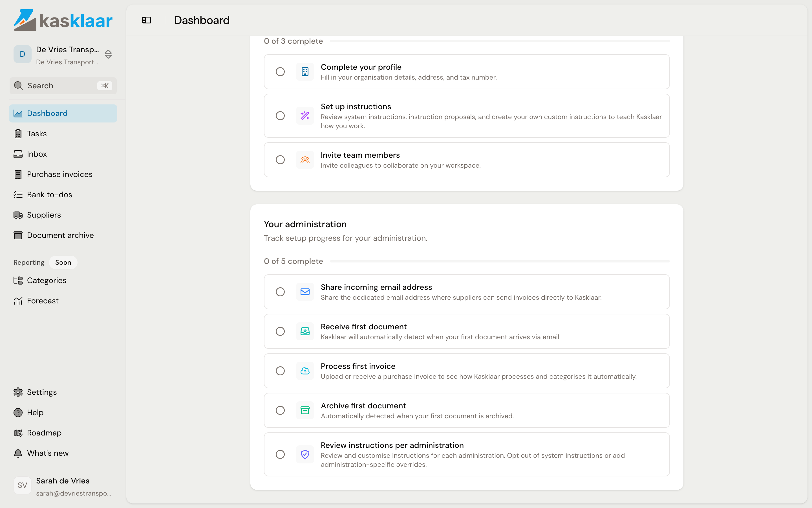The image size is (812, 508).
Task: Open Invite team members title
Action: click(360, 155)
